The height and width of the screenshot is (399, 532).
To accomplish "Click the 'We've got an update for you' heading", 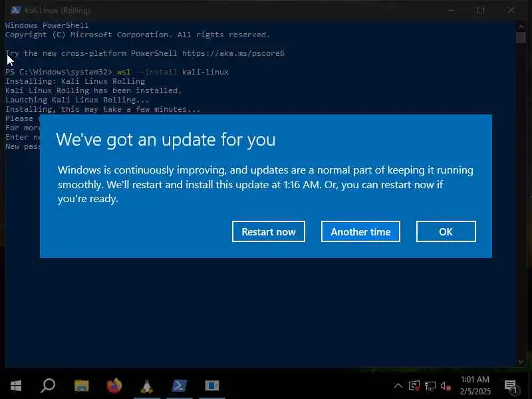I will (166, 140).
